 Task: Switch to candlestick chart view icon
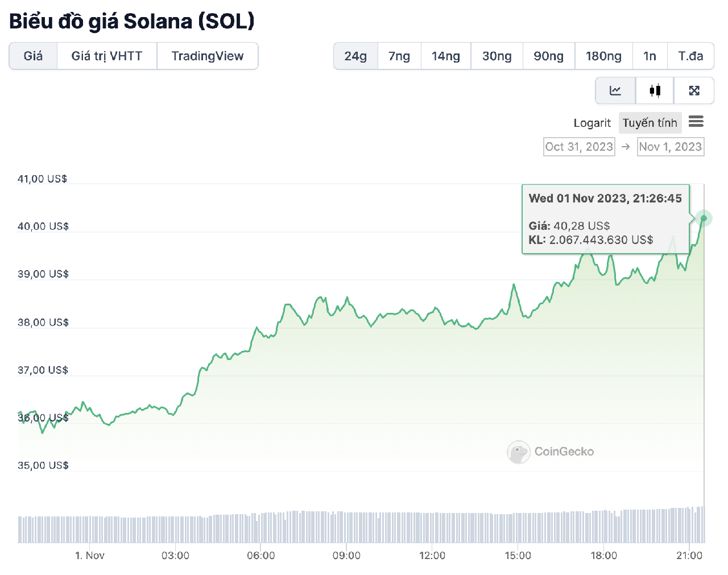pos(655,90)
